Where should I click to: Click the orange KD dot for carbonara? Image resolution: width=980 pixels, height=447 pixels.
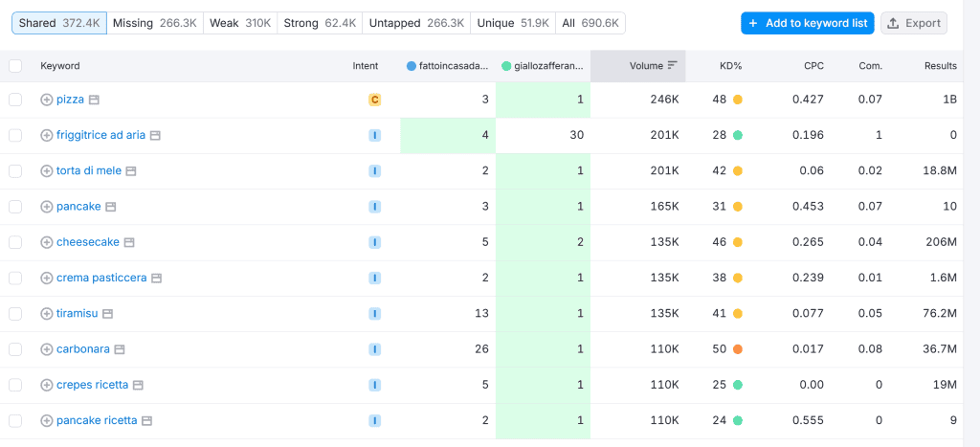(x=738, y=348)
